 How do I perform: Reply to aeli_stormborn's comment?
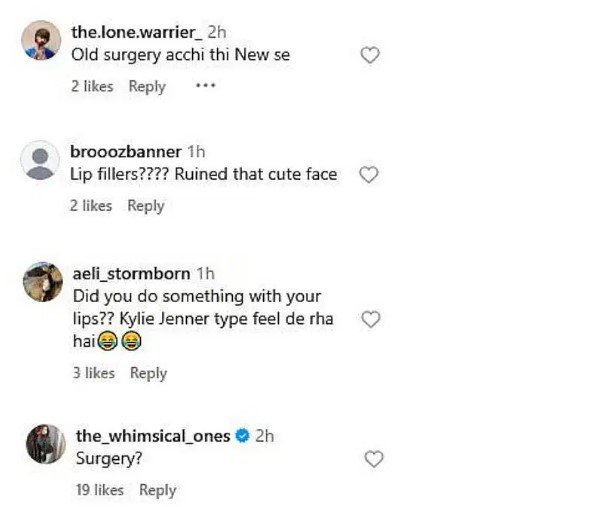148,373
